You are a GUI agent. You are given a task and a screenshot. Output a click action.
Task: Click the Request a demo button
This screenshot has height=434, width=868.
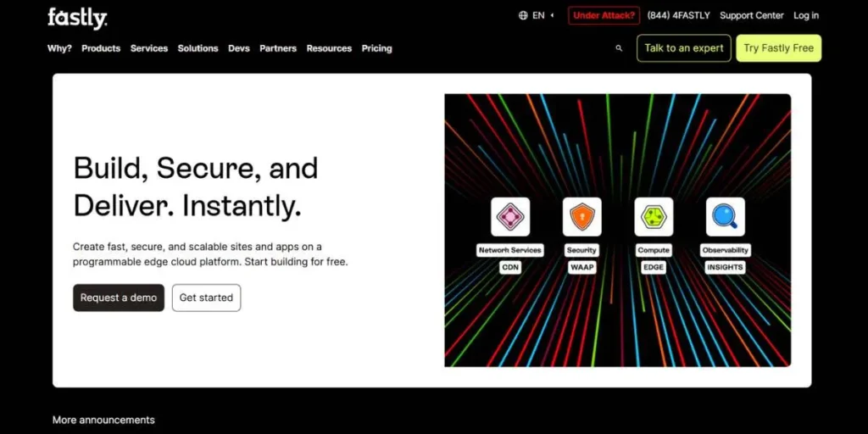coord(119,298)
